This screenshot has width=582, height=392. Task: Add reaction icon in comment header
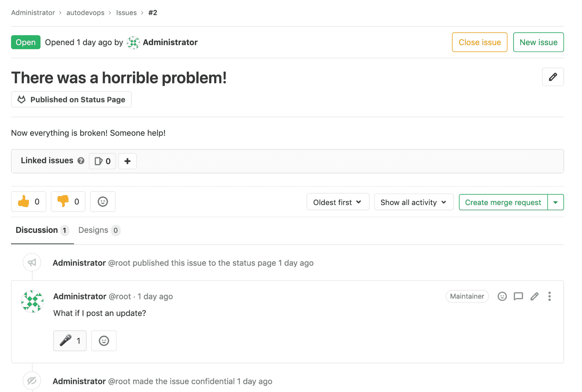(502, 296)
